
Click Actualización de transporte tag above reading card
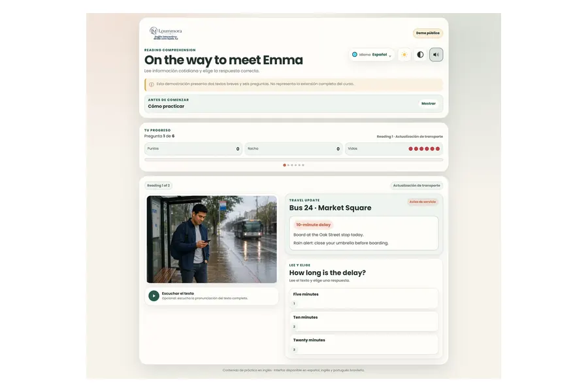point(417,186)
